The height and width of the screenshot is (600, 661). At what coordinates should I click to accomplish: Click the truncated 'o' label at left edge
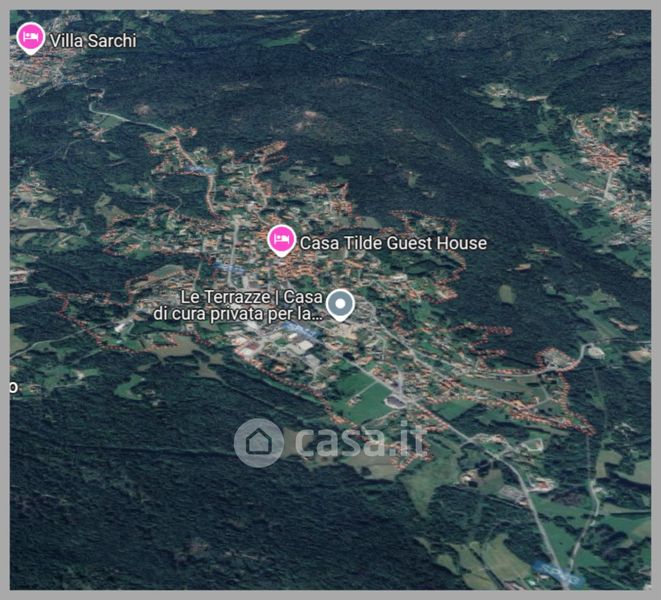click(x=13, y=387)
